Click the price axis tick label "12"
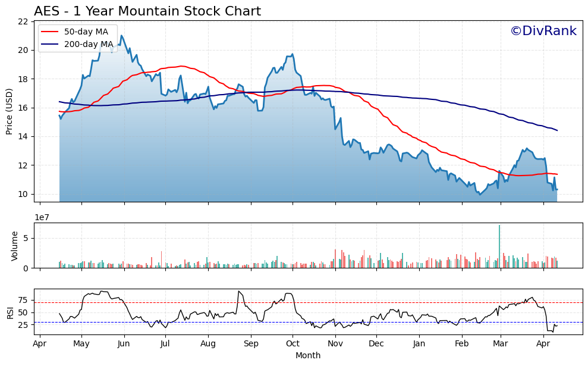Screen dimensions: 588x366 pos(23,165)
